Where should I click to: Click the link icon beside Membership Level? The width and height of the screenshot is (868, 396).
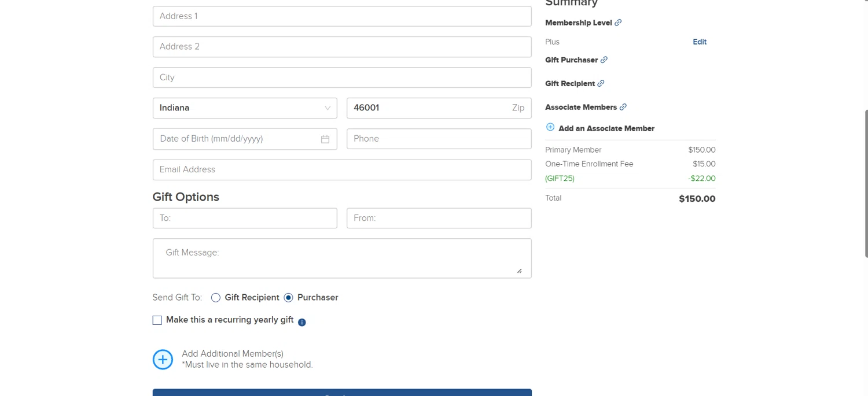[618, 23]
